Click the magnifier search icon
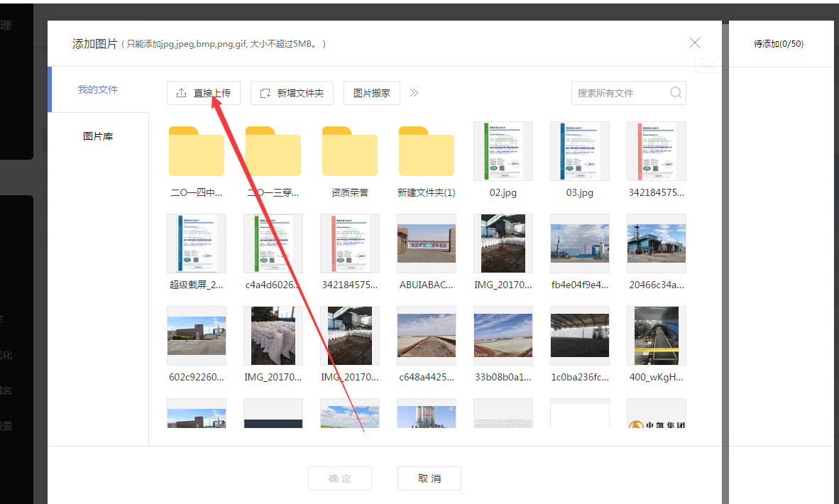This screenshot has height=504, width=839. 675,93
